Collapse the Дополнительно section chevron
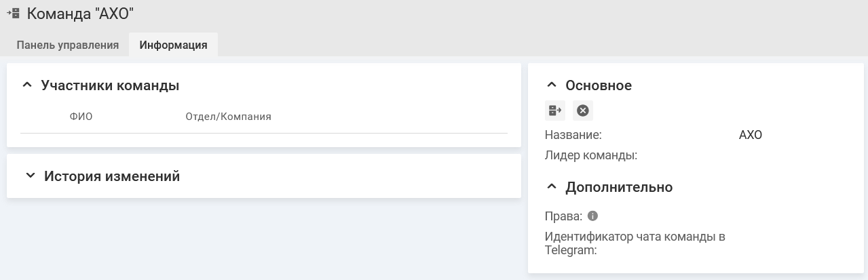 pyautogui.click(x=552, y=187)
